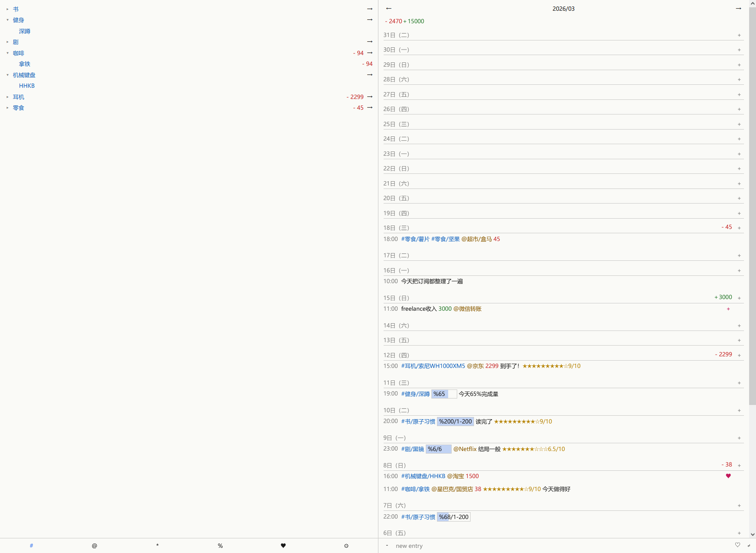Open the percent progress filter in bottom toolbar
756x553 pixels.
tap(220, 546)
